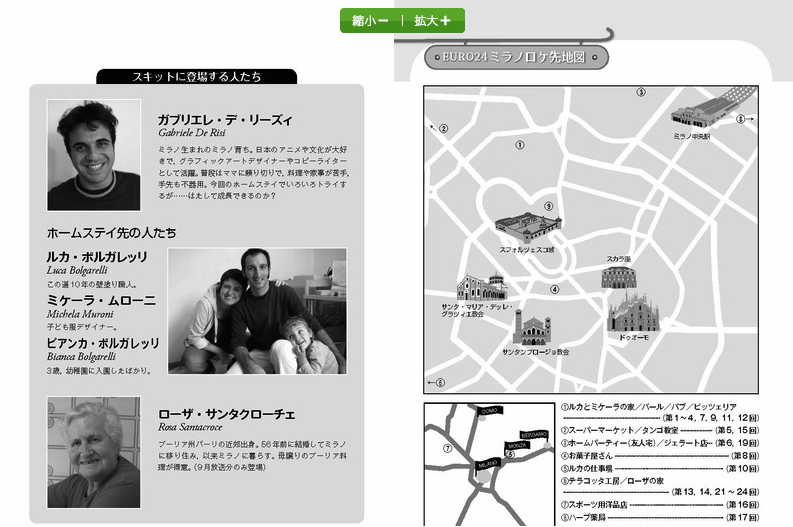Click map marker ⑥ with the left arrow
The image size is (793, 527).
[440, 382]
